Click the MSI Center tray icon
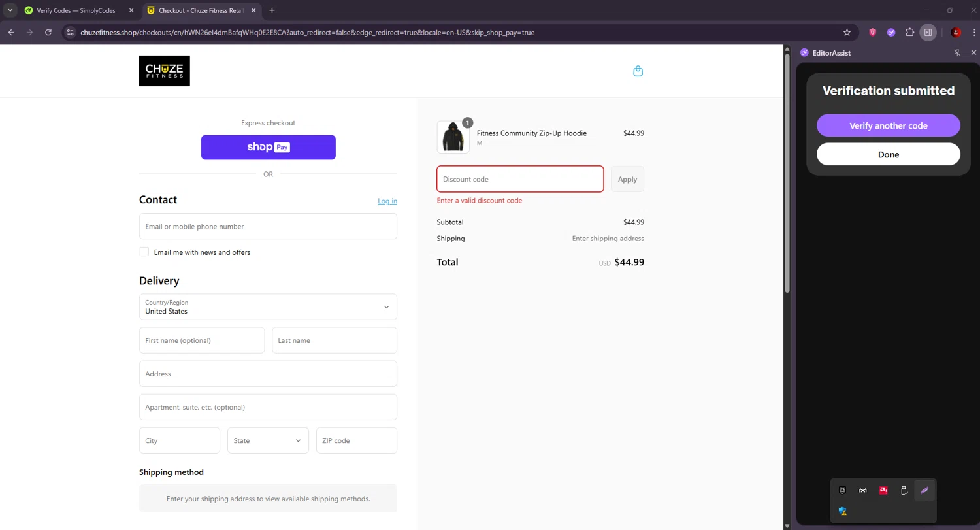Image resolution: width=980 pixels, height=530 pixels. pyautogui.click(x=863, y=490)
